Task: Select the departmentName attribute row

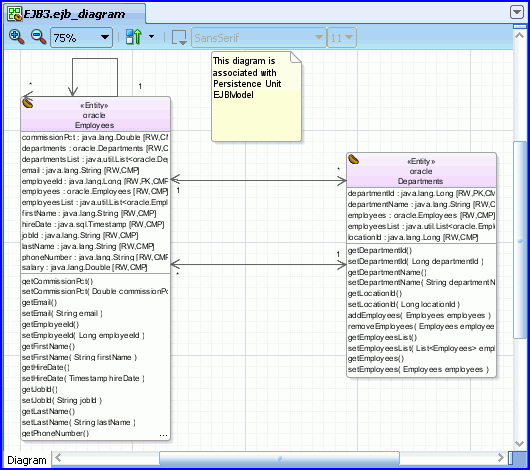Action: click(421, 205)
